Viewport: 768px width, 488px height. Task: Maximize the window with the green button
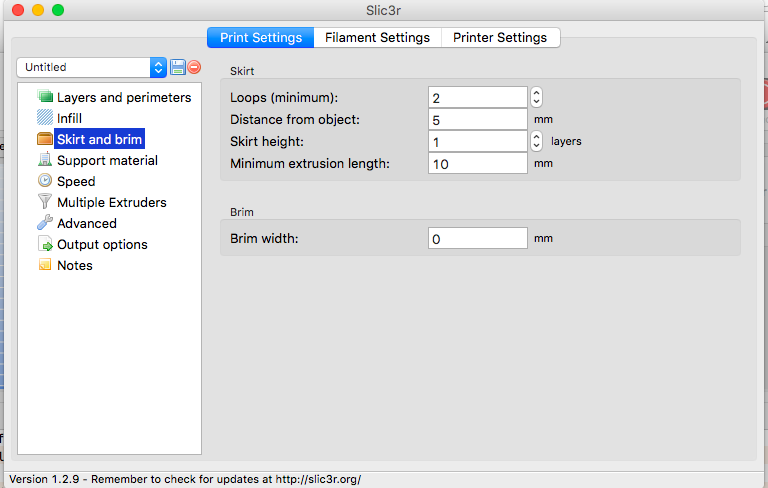coord(58,10)
